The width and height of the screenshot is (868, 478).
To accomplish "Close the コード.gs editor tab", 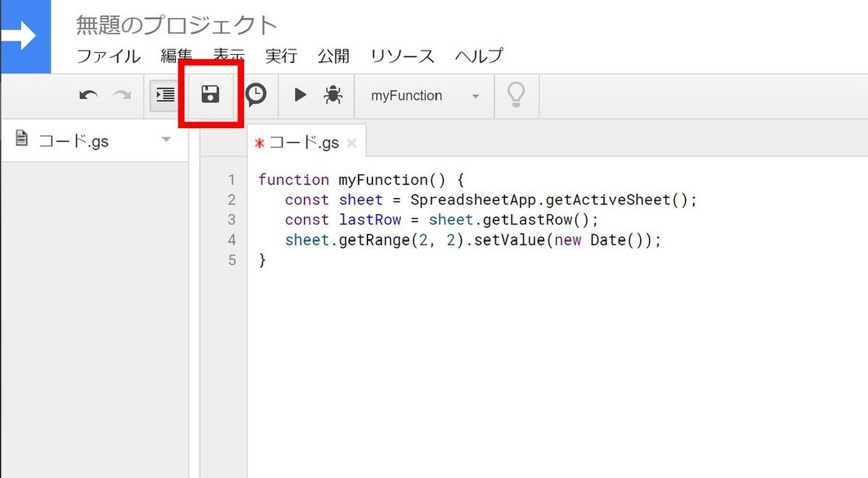I will pos(352,143).
